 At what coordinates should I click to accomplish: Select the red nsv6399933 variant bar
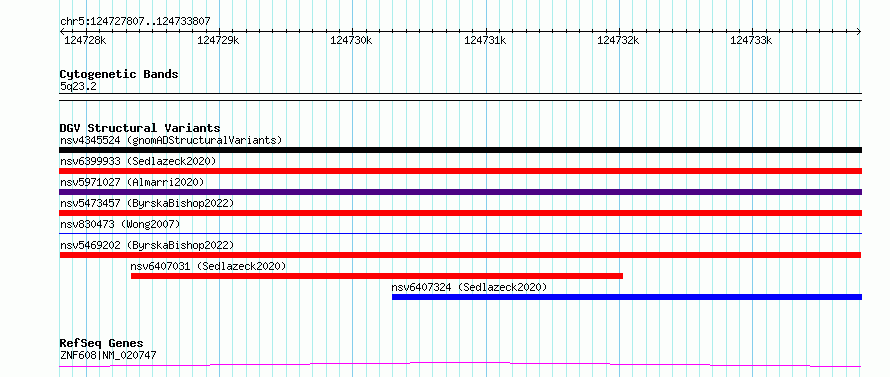tap(460, 171)
